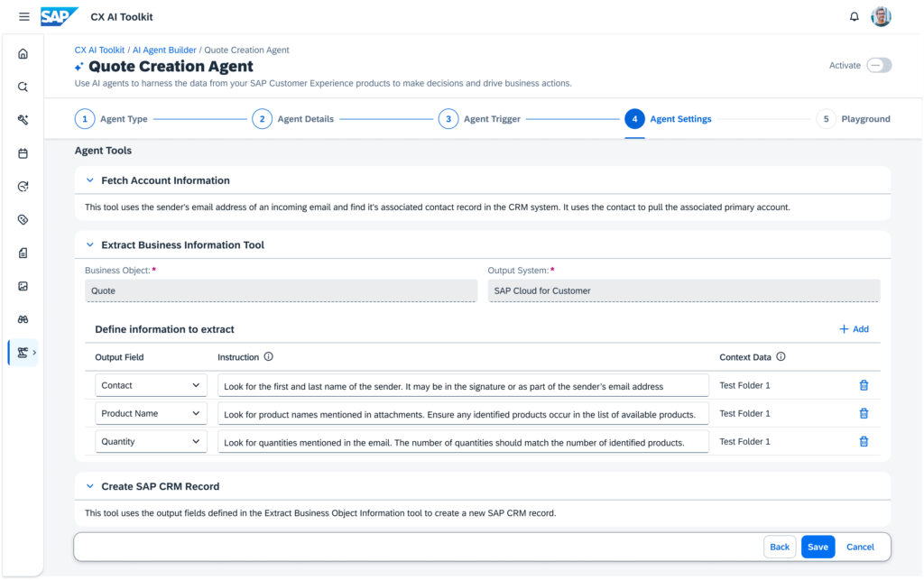Image resolution: width=924 pixels, height=580 pixels.
Task: Delete the Contact output field row
Action: (x=864, y=385)
